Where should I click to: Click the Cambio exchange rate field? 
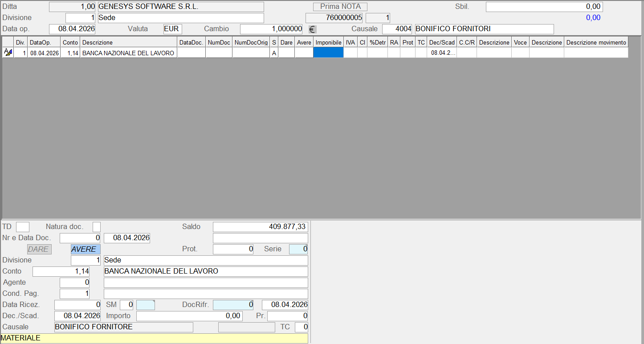click(x=271, y=29)
